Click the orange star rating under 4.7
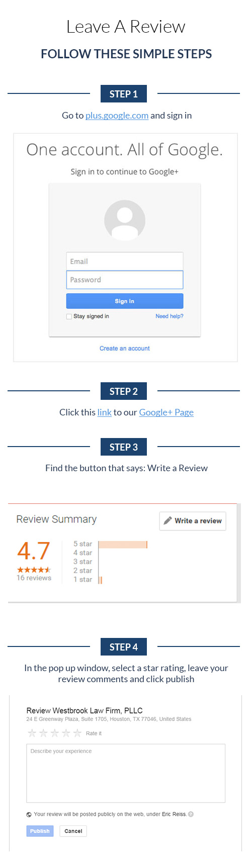This screenshot has width=251, height=868. [34, 570]
